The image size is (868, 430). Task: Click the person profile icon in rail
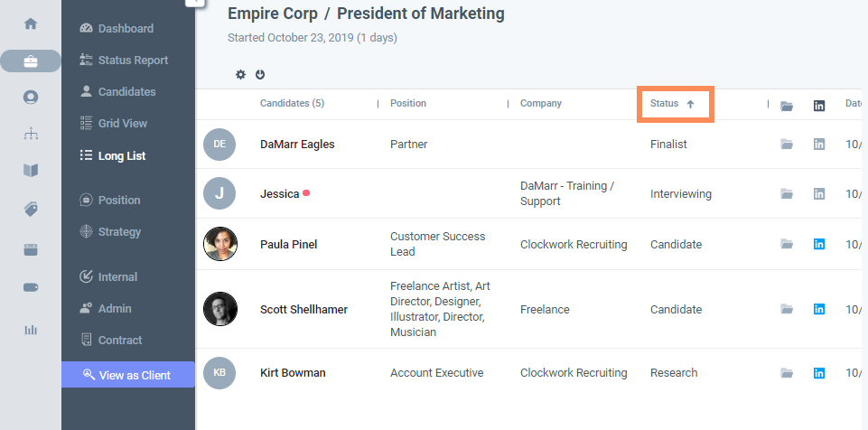click(31, 97)
